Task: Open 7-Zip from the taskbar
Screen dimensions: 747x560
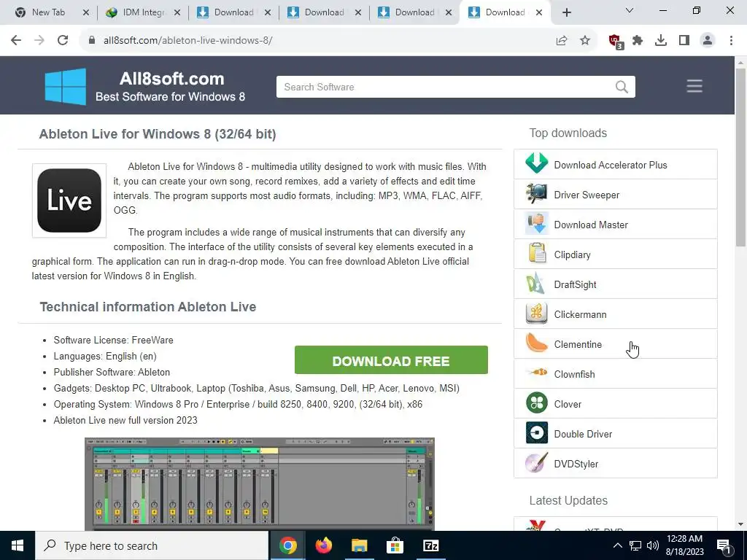Action: pyautogui.click(x=430, y=545)
